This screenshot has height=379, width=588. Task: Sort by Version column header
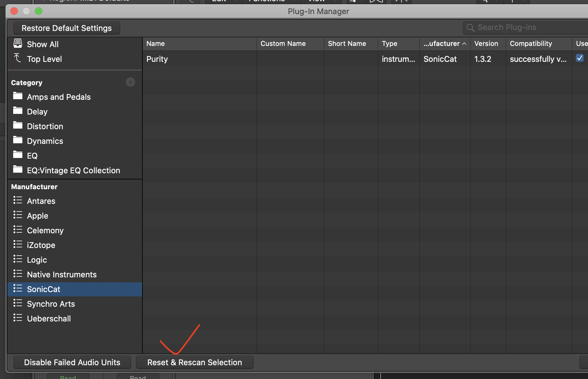(488, 44)
